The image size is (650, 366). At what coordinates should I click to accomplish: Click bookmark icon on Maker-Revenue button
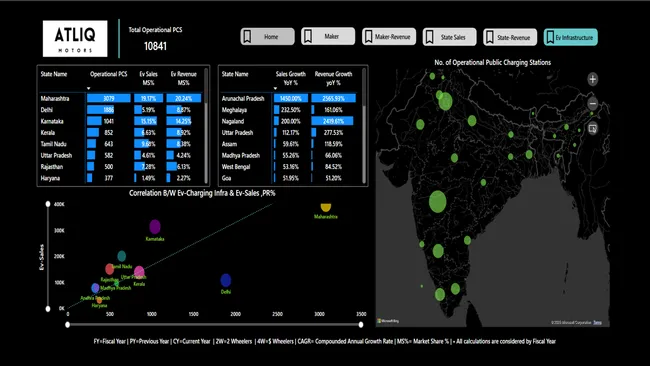pyautogui.click(x=368, y=36)
